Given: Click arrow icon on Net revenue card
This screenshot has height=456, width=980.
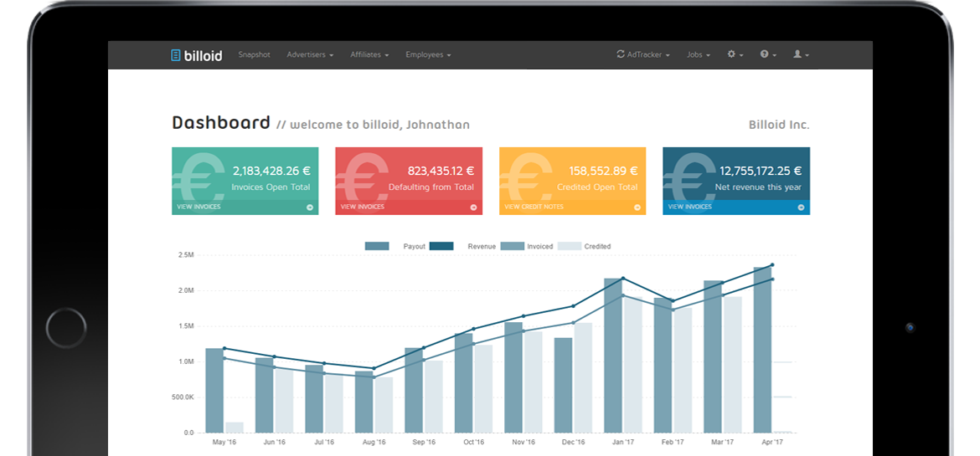Looking at the screenshot, I should tap(801, 207).
